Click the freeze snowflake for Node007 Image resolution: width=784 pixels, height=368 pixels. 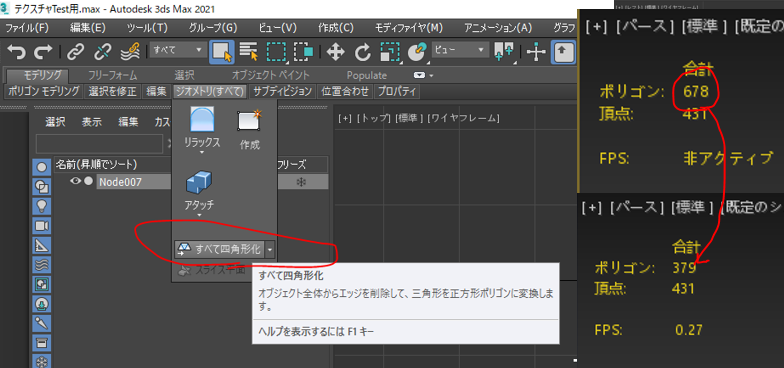point(301,182)
